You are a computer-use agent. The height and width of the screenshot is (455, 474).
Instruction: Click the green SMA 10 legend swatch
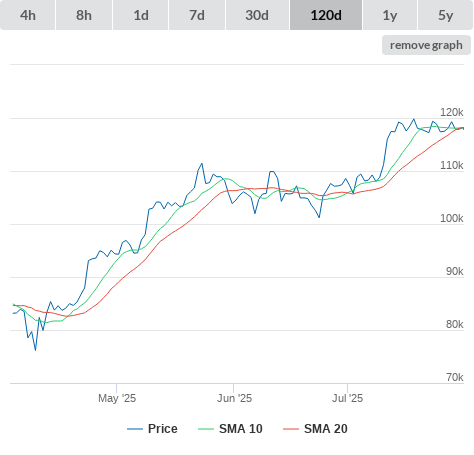206,429
